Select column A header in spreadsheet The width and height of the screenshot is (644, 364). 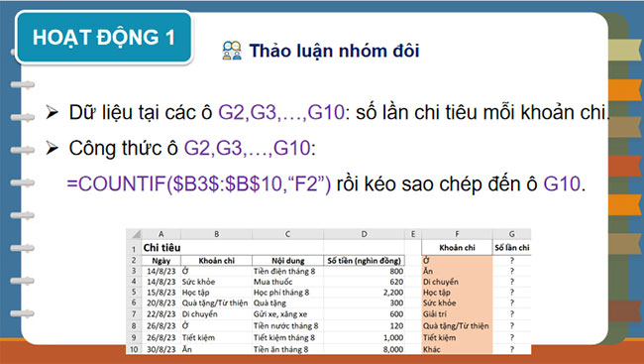tap(161, 234)
